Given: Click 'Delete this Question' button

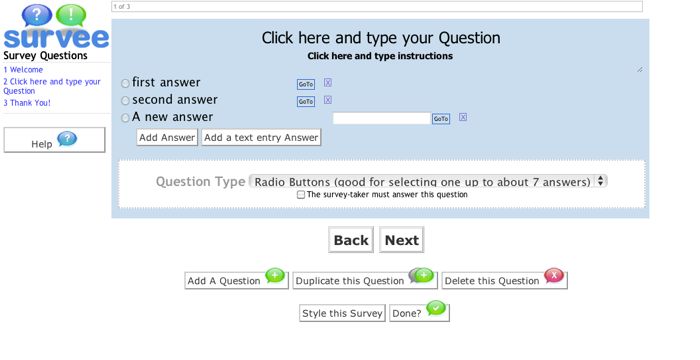Looking at the screenshot, I should [x=504, y=280].
